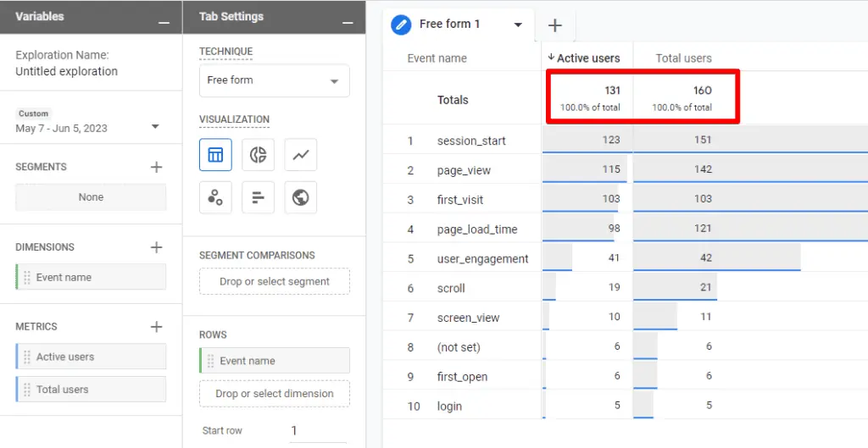Grab the Total users metric drag handle

point(26,390)
